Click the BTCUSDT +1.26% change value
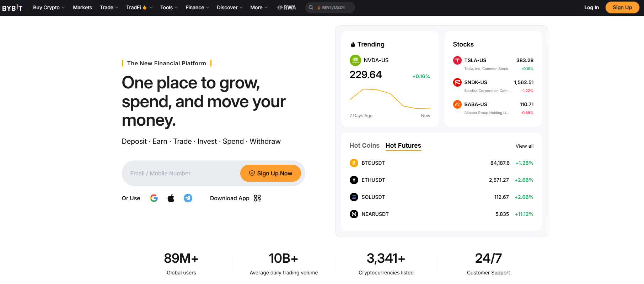Viewport: 644px width, 284px height. (524, 163)
